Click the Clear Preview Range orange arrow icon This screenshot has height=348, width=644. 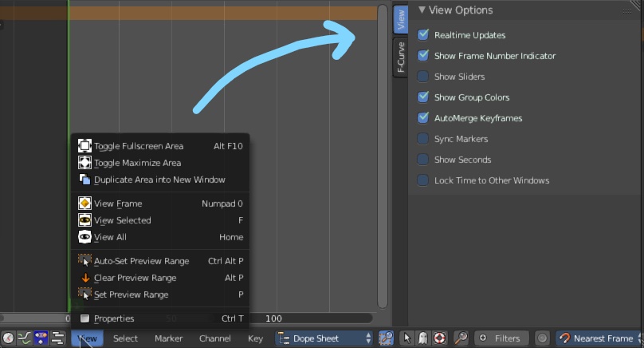(85, 278)
